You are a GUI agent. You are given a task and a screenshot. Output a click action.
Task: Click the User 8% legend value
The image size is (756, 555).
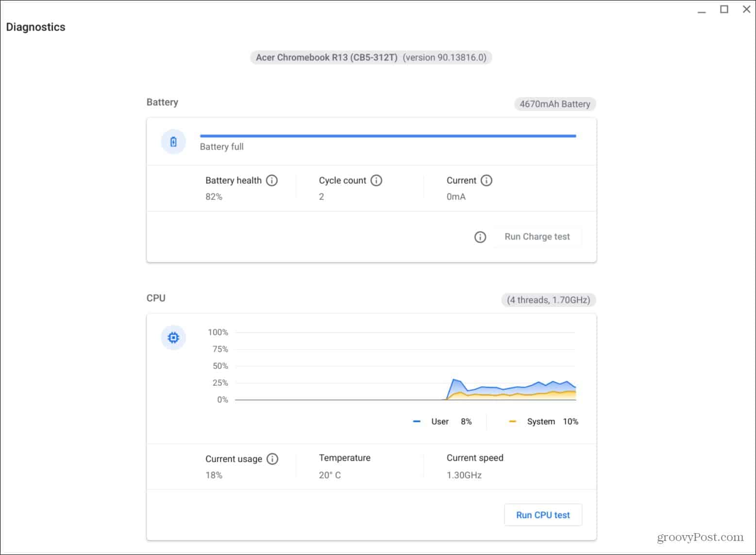[x=466, y=422]
